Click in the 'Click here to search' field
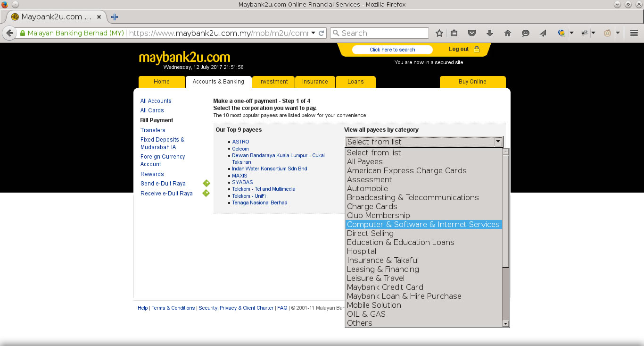 click(x=392, y=50)
